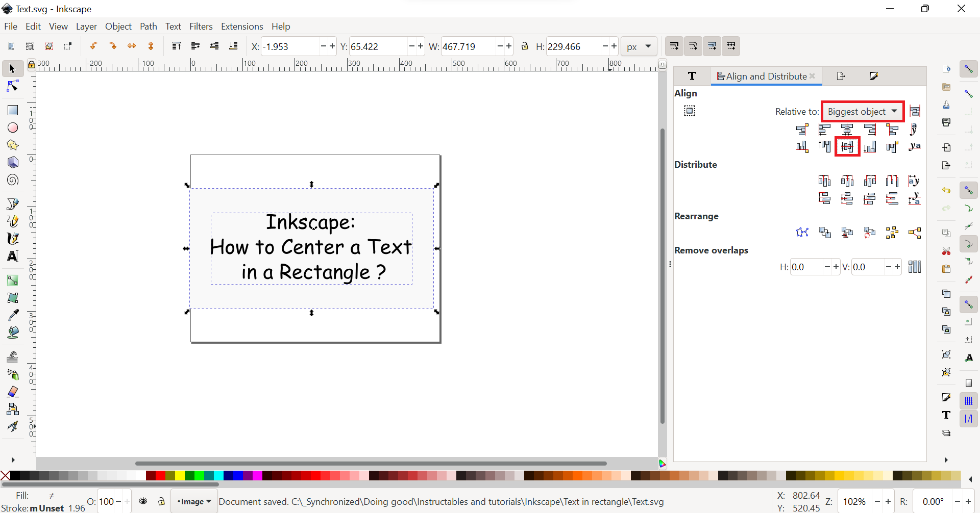Open the px units dropdown
This screenshot has width=980, height=513.
tap(639, 46)
